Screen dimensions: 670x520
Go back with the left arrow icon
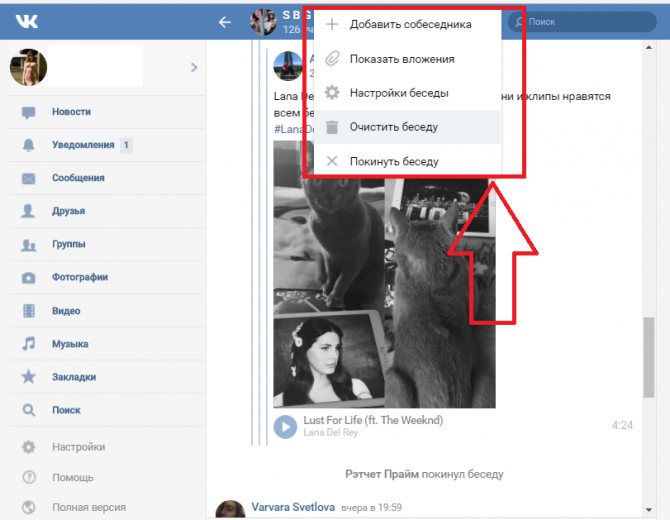coord(224,22)
